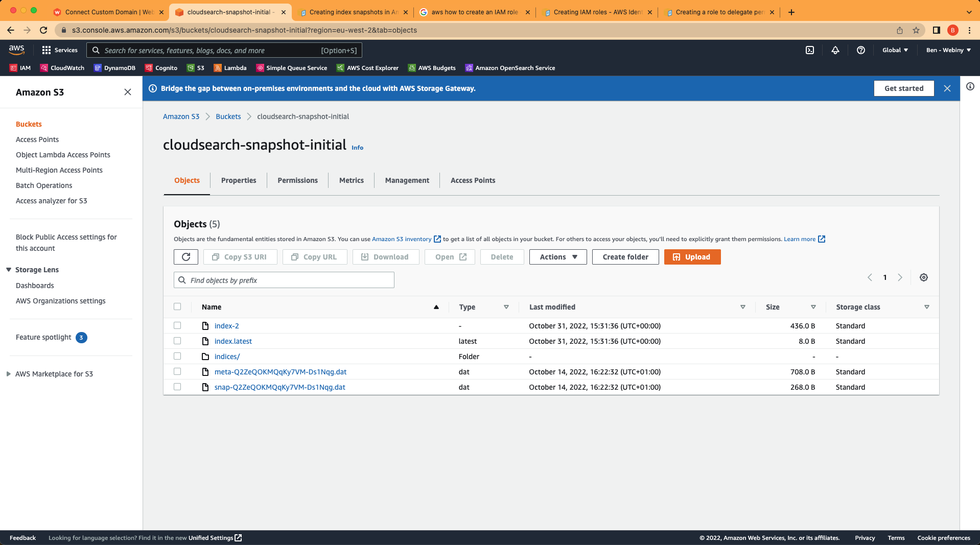Viewport: 980px width, 545px height.
Task: Refresh the objects list
Action: [x=185, y=257]
